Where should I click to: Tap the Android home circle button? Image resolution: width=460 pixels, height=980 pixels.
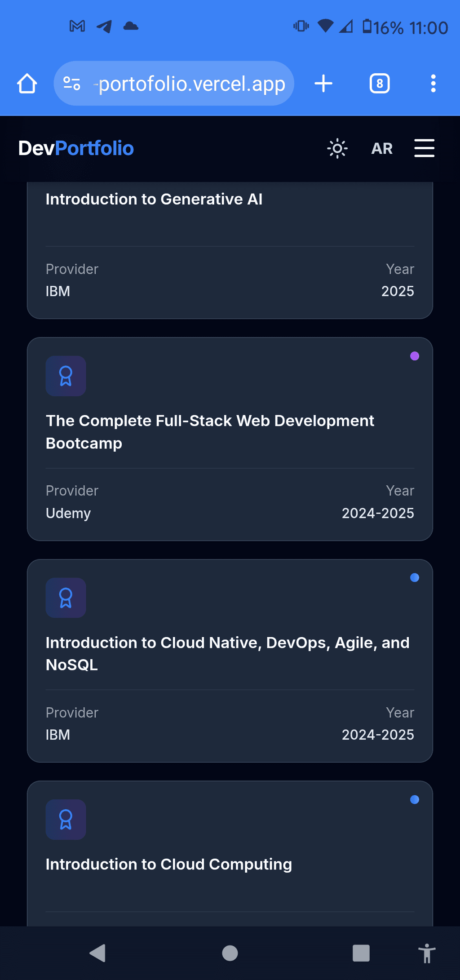pyautogui.click(x=230, y=953)
